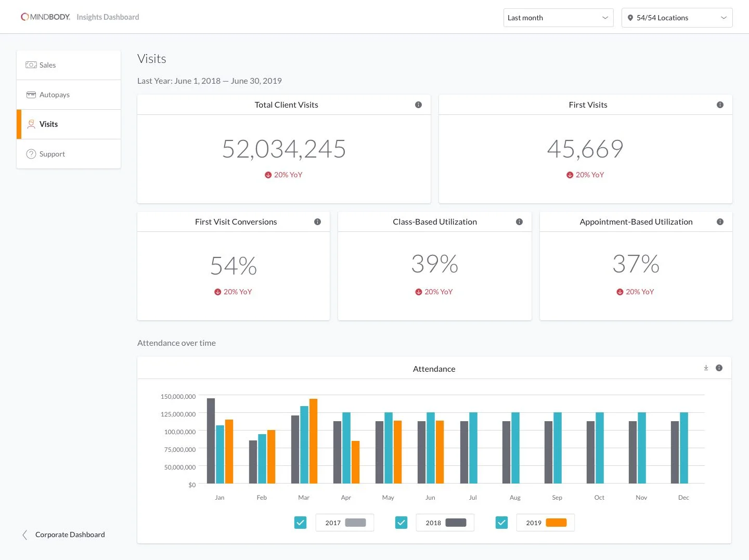Screen dimensions: 749x560
Task: Click the 2019 legend button
Action: [545, 523]
